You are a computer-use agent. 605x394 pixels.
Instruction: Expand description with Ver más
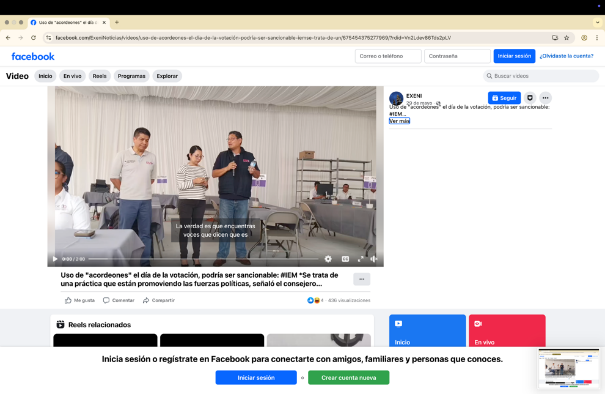click(399, 121)
